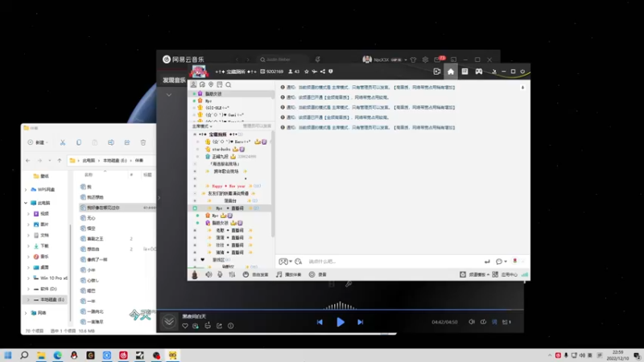Image resolution: width=644 pixels, height=362 pixels.
Task: Open the audio mixer sliders icon in YY
Action: [232, 274]
